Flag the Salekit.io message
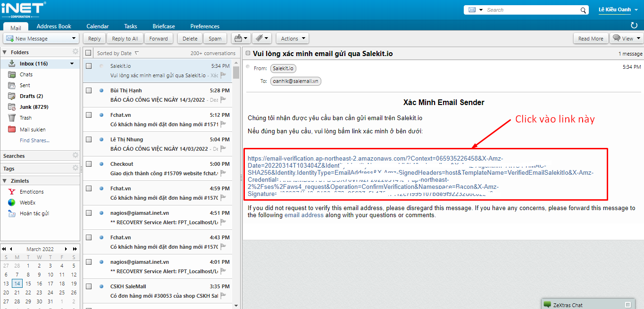The image size is (644, 309). [223, 75]
